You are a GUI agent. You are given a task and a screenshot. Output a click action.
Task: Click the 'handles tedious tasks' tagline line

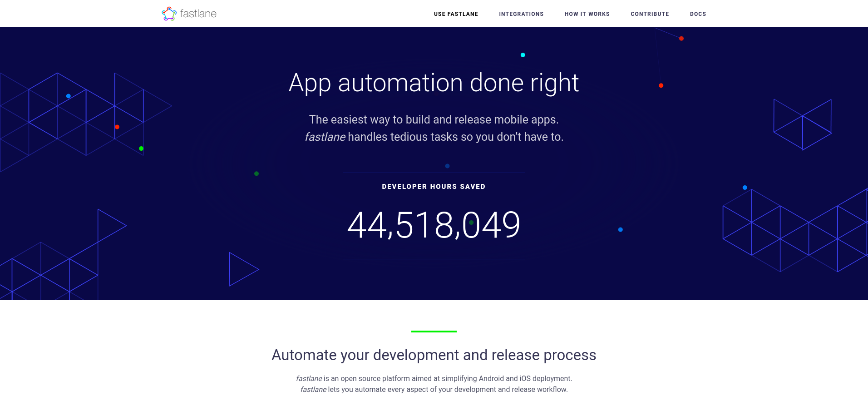[x=434, y=137]
